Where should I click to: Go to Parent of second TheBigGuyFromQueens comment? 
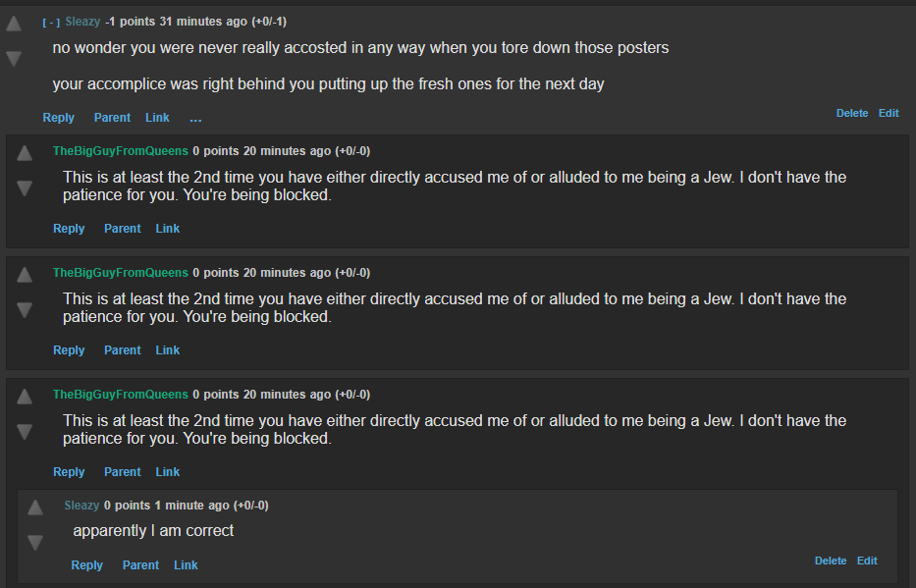point(122,350)
